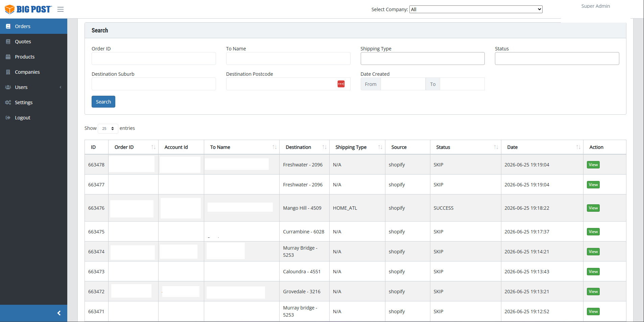Viewport: 644px width, 322px height.
Task: Click the blue Search button
Action: [103, 102]
